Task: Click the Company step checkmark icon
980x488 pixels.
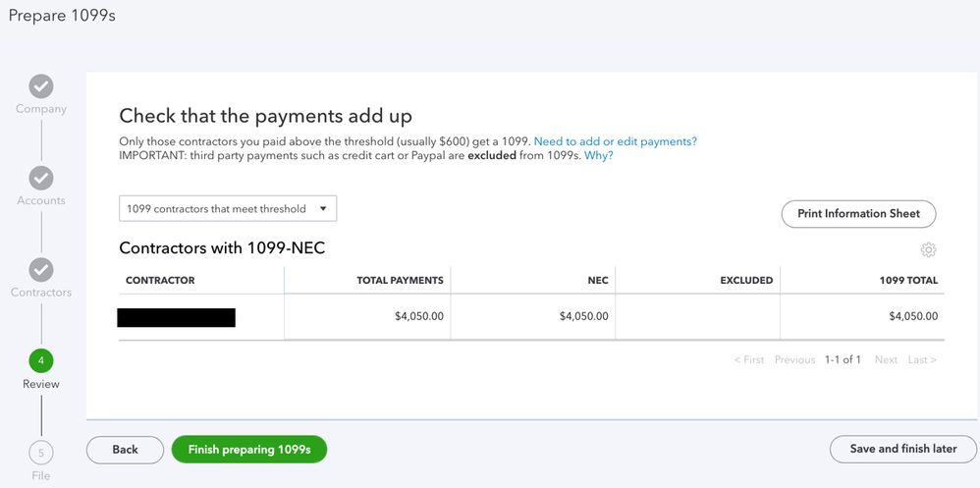Action: point(41,86)
